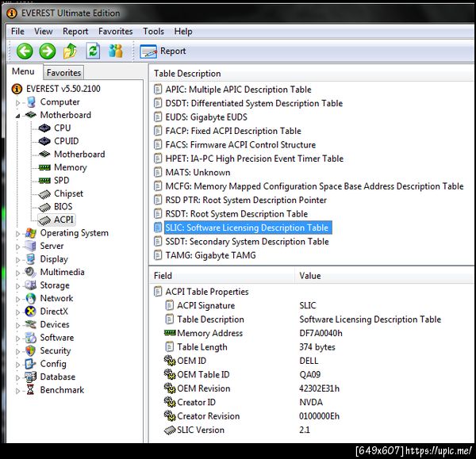Screen dimensions: 476x459
Task: Click the Refresh toolbar icon
Action: [93, 51]
